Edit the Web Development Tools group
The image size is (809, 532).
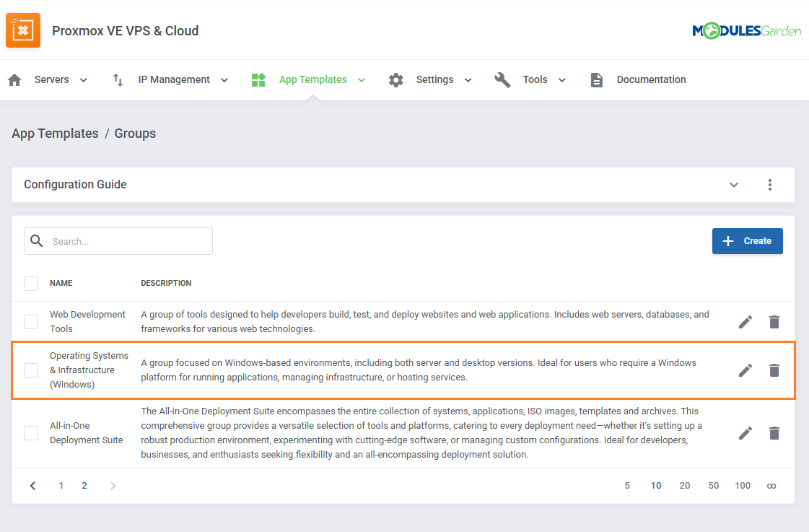745,321
